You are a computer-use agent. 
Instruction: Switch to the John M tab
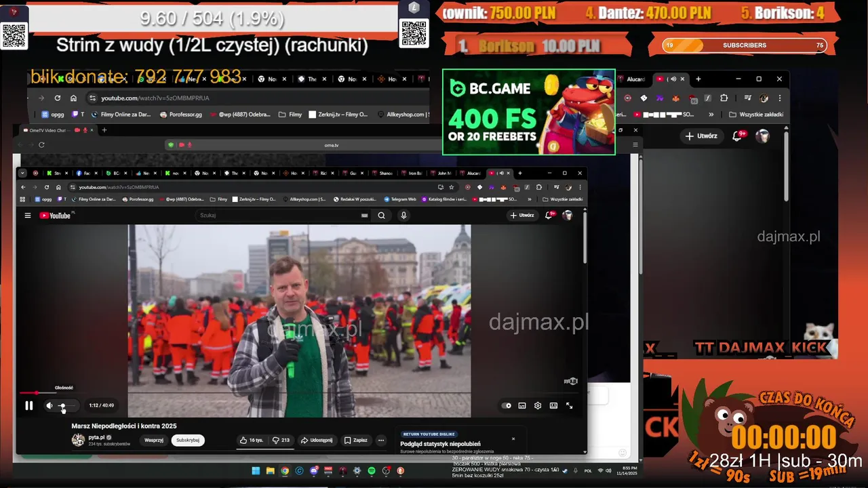[x=441, y=173]
